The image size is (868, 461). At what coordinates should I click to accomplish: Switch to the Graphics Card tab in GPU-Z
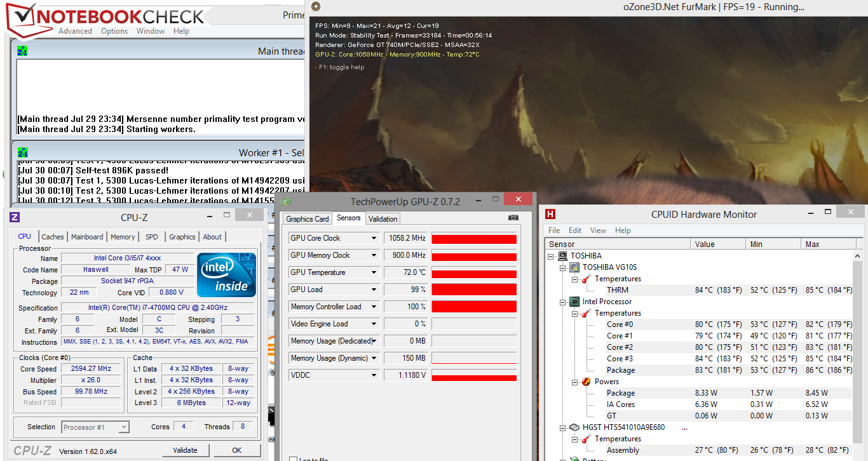coord(308,219)
